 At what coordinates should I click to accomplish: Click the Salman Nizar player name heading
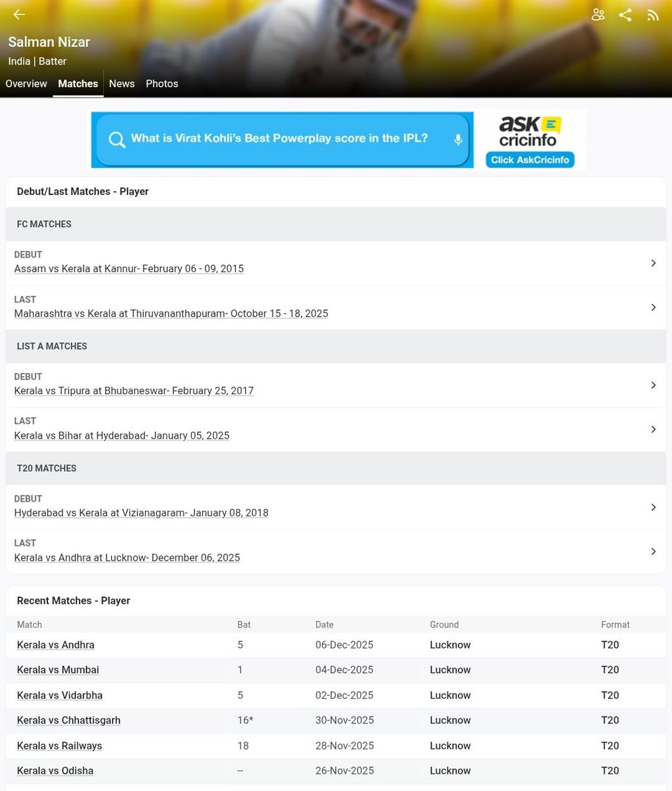(x=49, y=42)
